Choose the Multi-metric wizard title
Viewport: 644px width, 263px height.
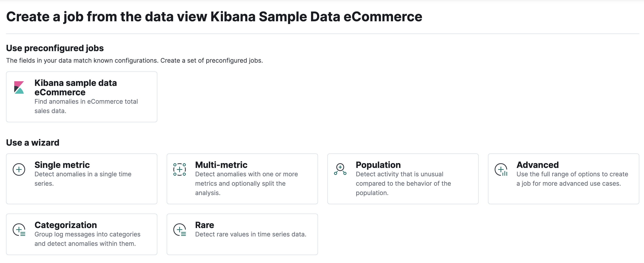click(221, 165)
